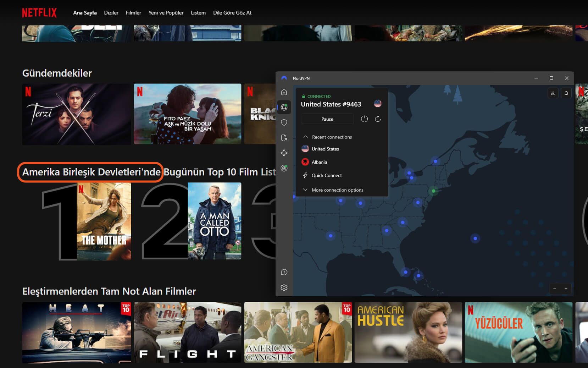Open the file sharing icon in NordVPN sidebar

pyautogui.click(x=284, y=138)
